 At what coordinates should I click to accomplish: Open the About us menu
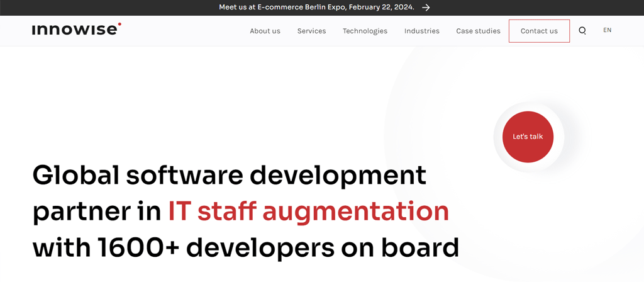(x=265, y=31)
